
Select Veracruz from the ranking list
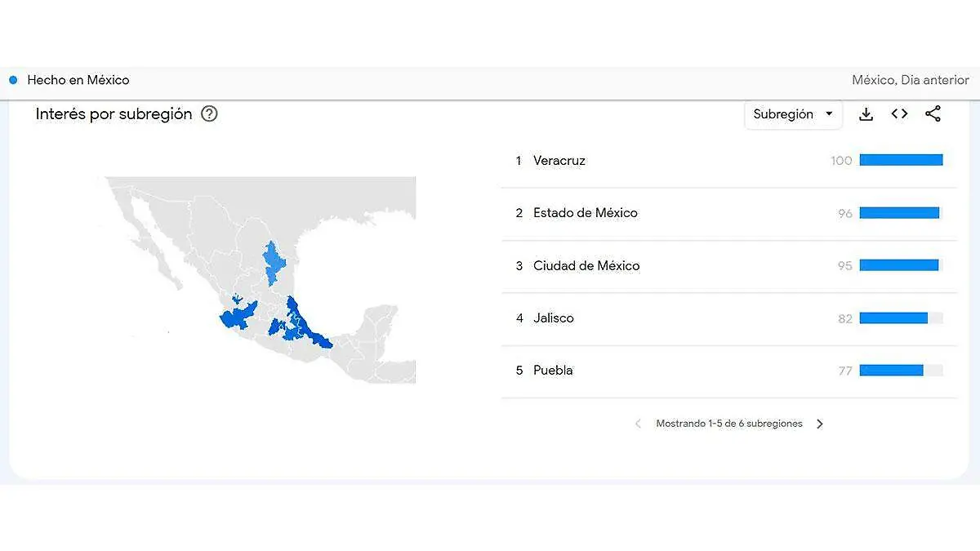point(561,160)
